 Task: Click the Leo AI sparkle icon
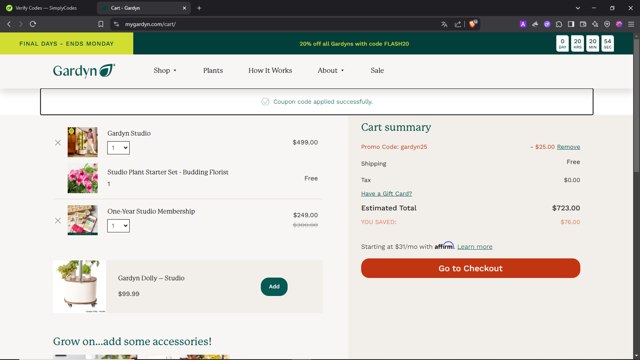click(x=595, y=24)
